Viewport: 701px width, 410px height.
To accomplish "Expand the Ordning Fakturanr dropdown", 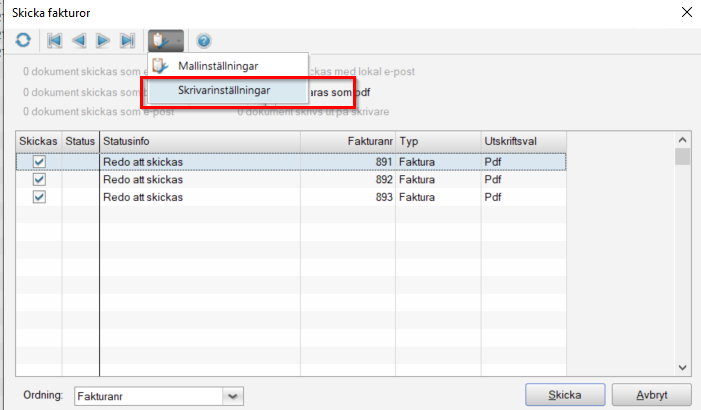I will point(233,396).
